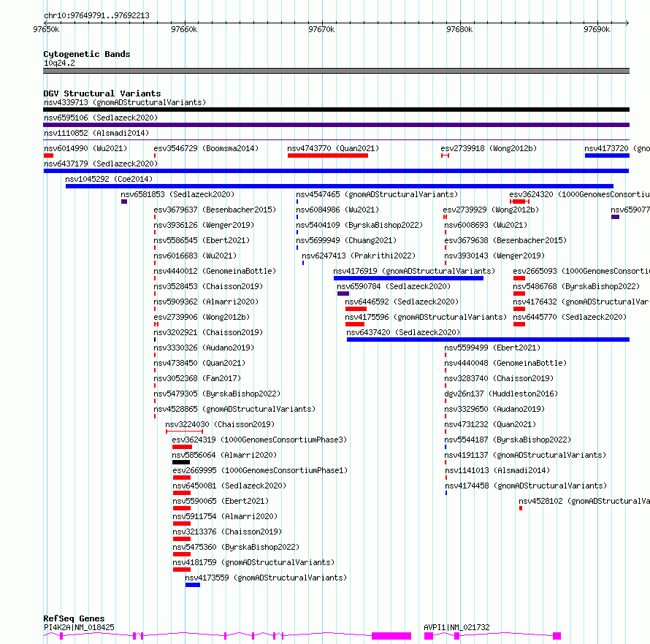Click nsv6247413 (Prakrithi2022) label
This screenshot has width=650, height=644.
click(359, 256)
